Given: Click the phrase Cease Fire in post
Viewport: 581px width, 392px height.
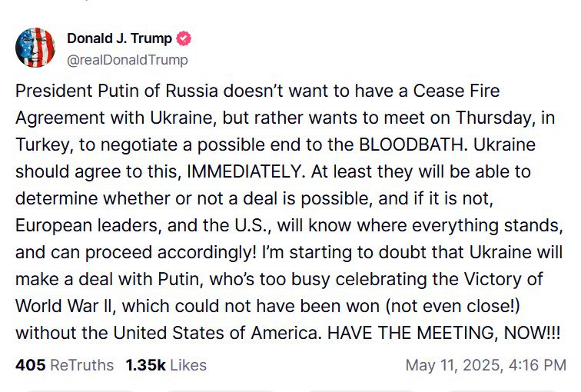Looking at the screenshot, I should coord(456,91).
